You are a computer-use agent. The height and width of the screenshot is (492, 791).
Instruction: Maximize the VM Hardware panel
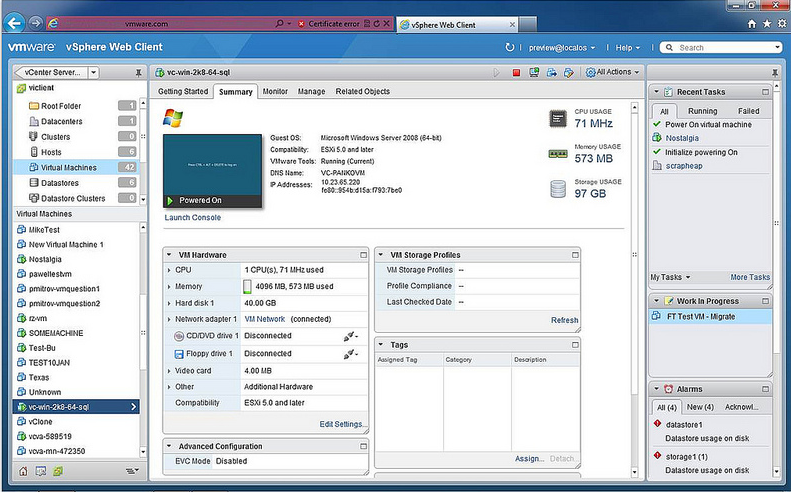click(x=363, y=255)
